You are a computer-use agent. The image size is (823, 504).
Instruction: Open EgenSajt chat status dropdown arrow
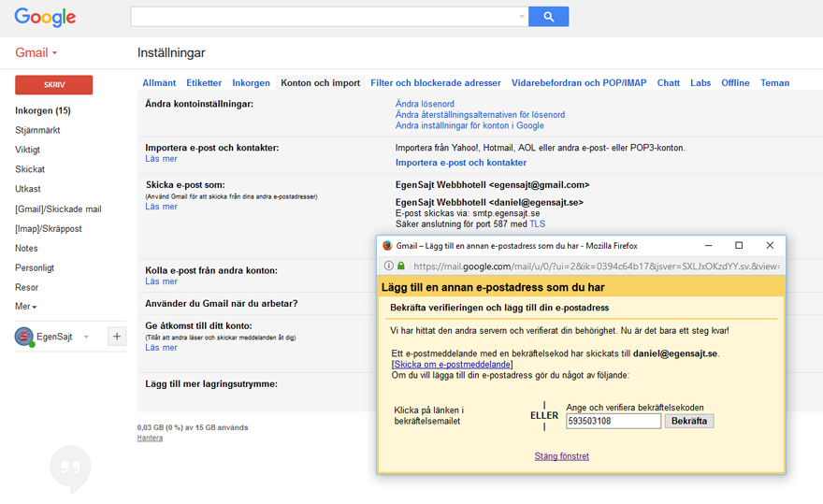pos(86,337)
